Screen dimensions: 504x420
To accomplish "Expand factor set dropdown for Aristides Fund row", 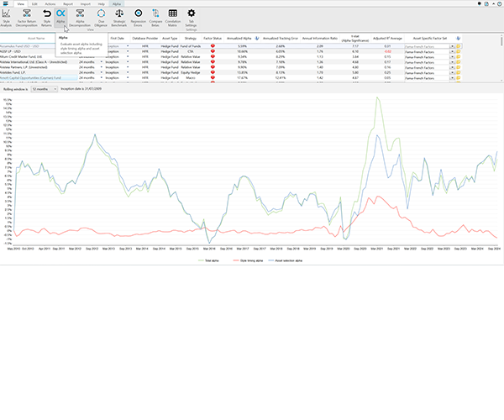I will (452, 72).
